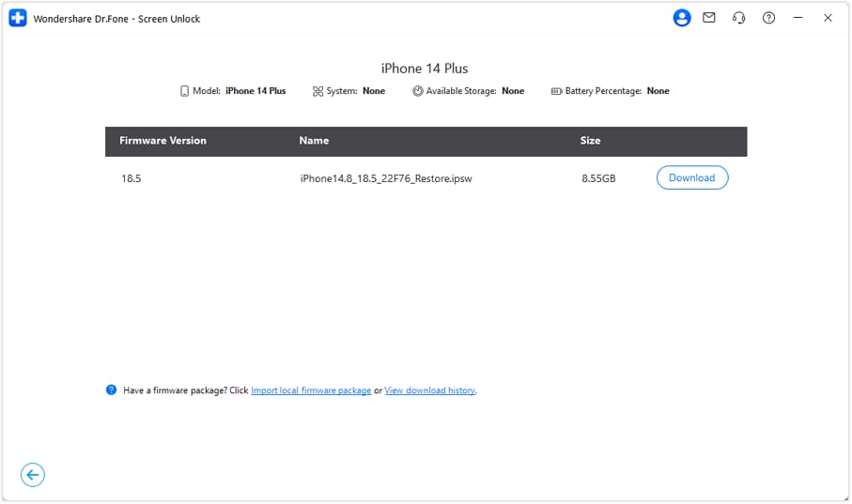Click the storage icon beside Available Storage
852x504 pixels.
pyautogui.click(x=418, y=91)
